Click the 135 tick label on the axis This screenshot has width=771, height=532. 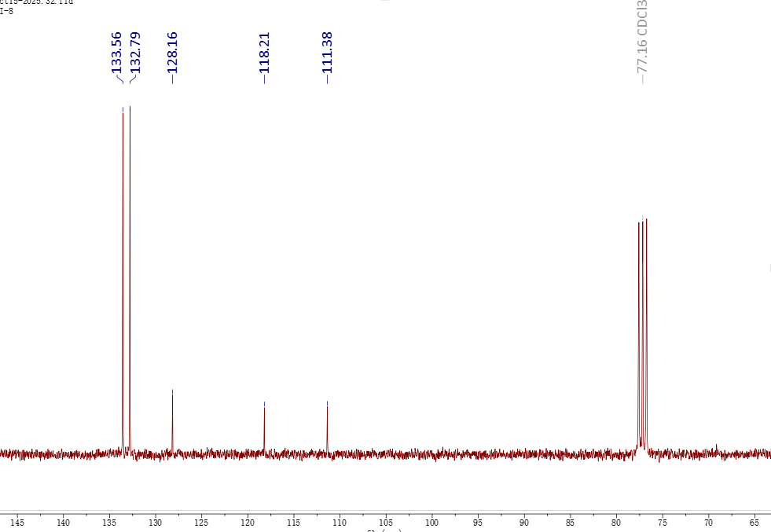click(109, 522)
